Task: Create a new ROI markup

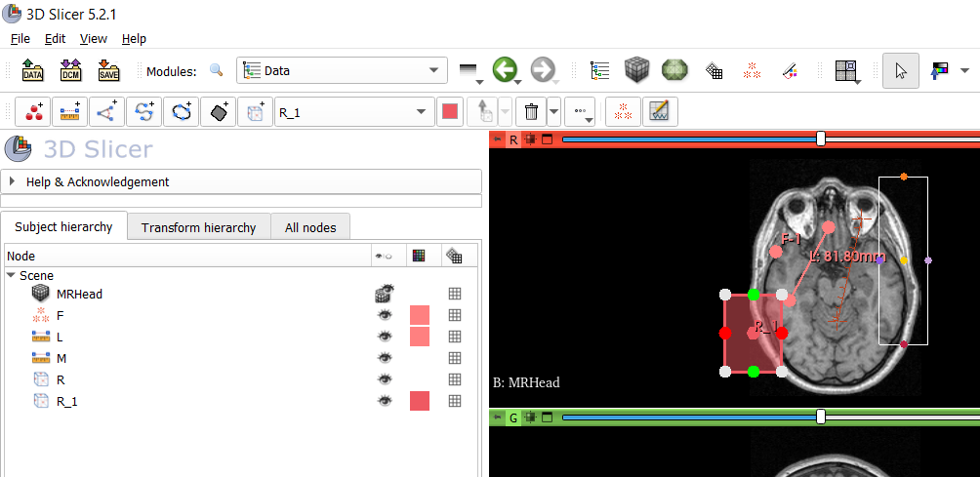Action: (x=255, y=112)
